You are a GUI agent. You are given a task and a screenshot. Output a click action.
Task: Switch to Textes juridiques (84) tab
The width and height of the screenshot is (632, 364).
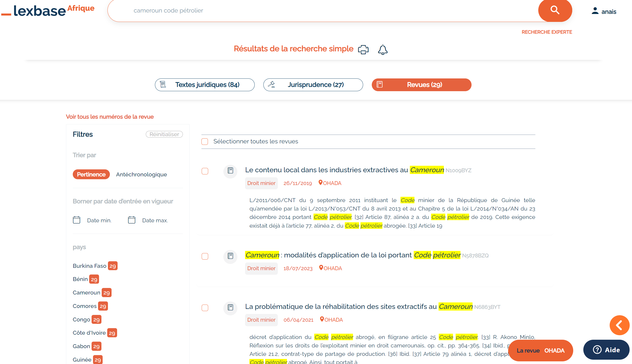[x=205, y=85]
